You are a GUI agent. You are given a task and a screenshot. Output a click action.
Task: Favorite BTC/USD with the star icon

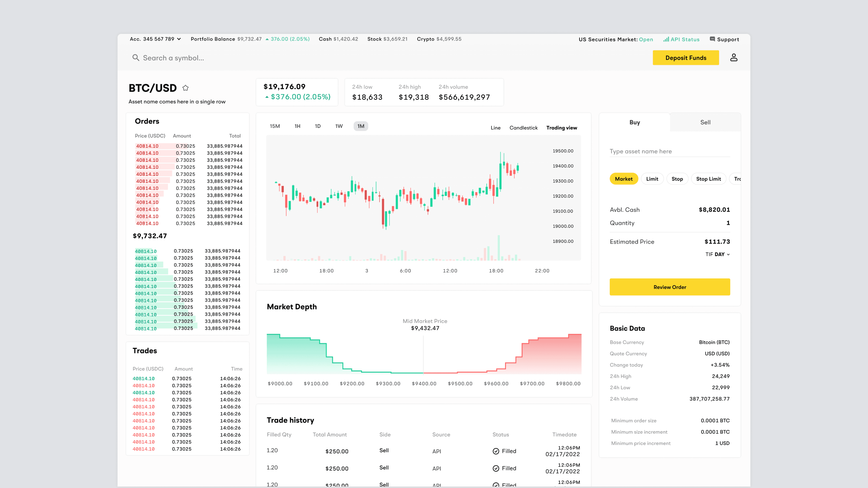tap(185, 88)
